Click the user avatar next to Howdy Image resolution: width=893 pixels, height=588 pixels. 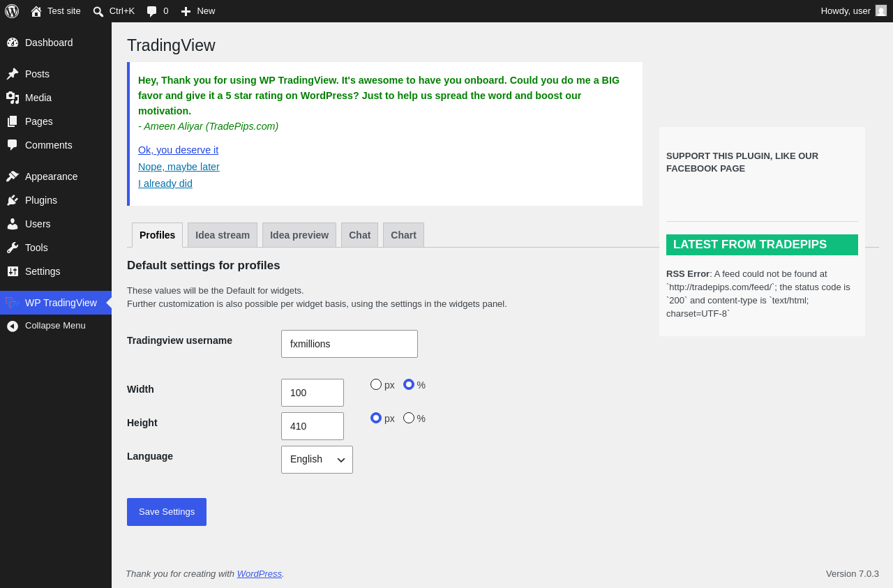click(881, 10)
